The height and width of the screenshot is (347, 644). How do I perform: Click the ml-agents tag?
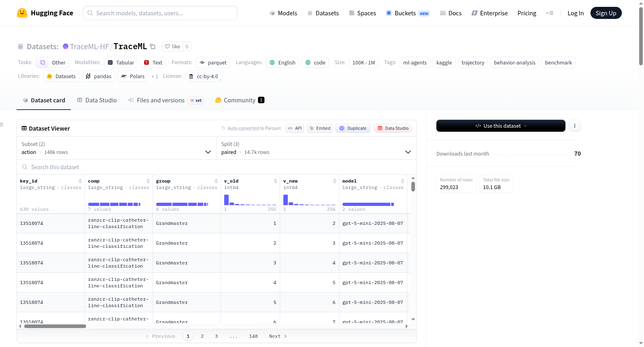tap(415, 62)
